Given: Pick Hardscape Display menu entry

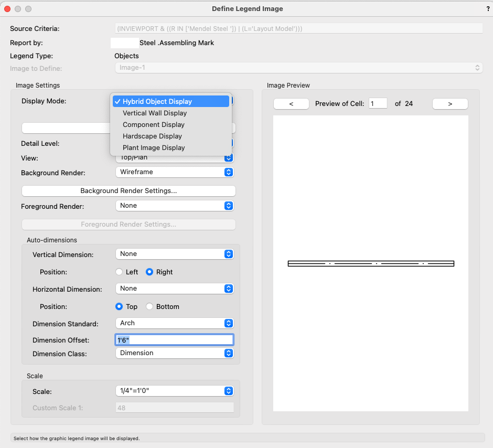Looking at the screenshot, I should (152, 136).
